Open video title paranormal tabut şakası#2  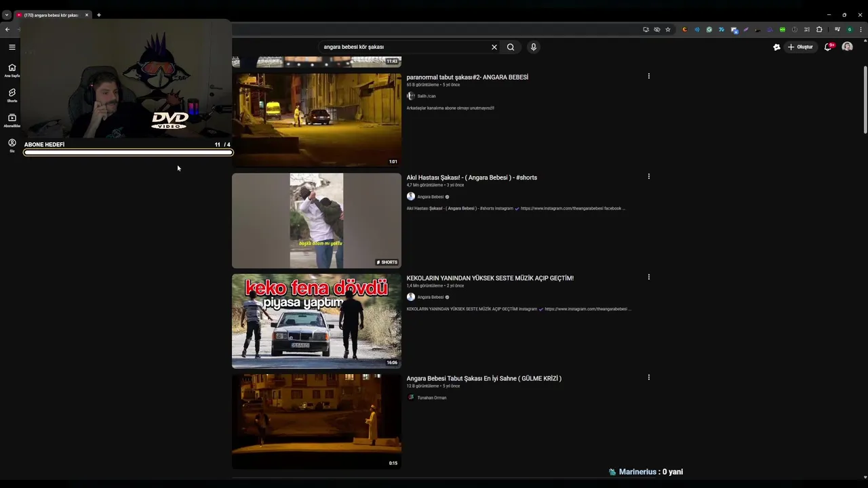(467, 77)
